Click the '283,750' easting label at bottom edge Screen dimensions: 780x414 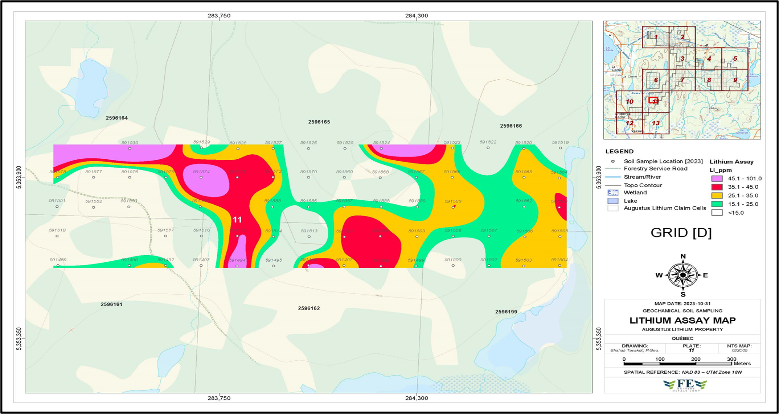point(219,398)
